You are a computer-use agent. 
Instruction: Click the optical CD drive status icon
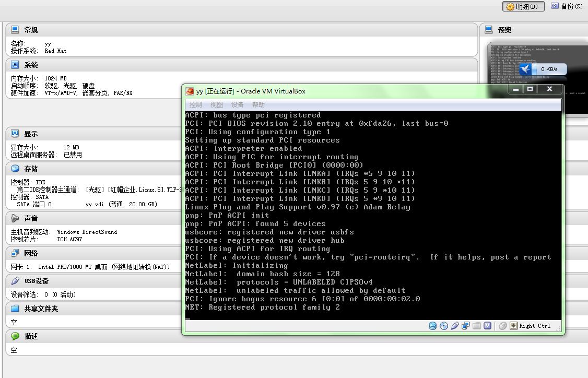coord(444,326)
